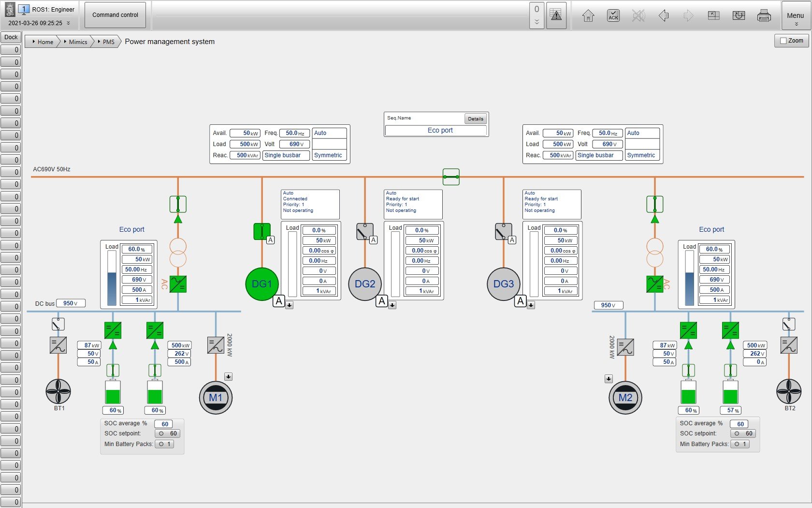Click the left Eco port load bar
This screenshot has width=812, height=508.
112,278
